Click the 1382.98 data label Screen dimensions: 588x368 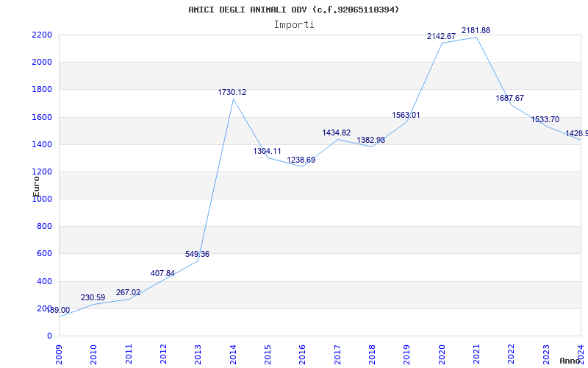point(371,140)
